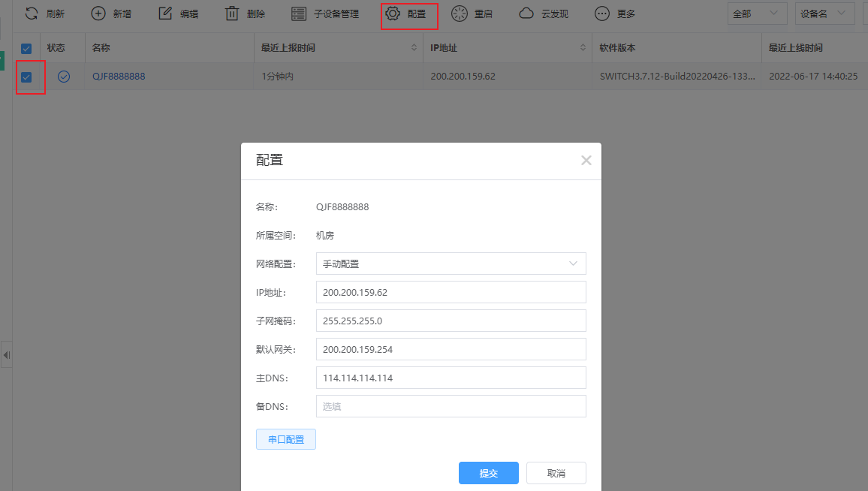The image size is (868, 491).
Task: Close the 配置 dialog with X
Action: point(586,161)
